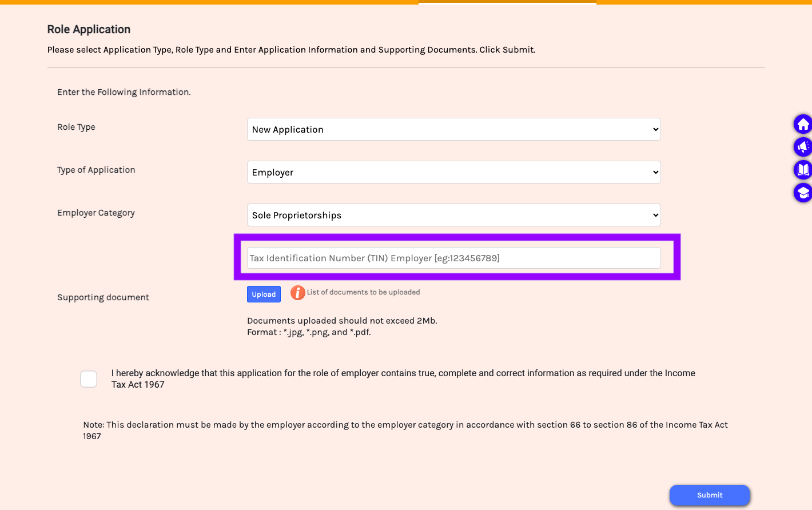Expand the Role Type dropdown
This screenshot has width=812, height=510.
454,129
